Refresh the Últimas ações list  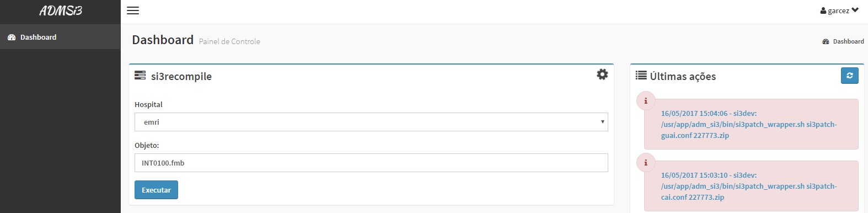pyautogui.click(x=849, y=76)
